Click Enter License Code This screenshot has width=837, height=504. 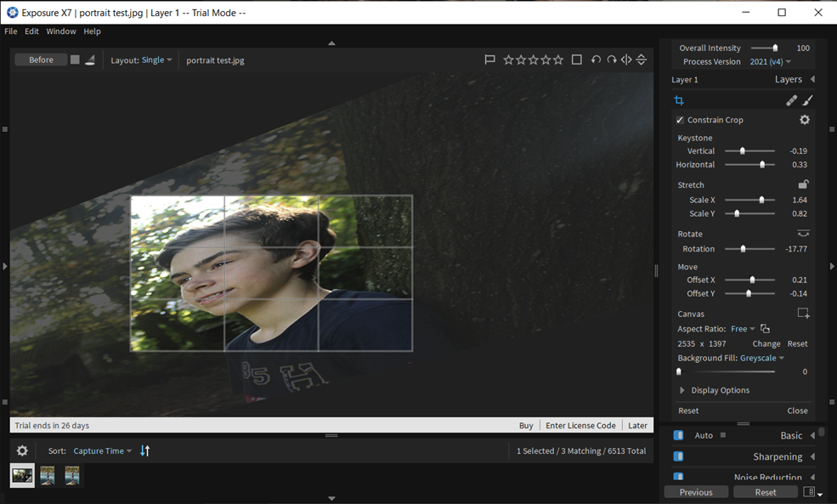click(x=580, y=425)
